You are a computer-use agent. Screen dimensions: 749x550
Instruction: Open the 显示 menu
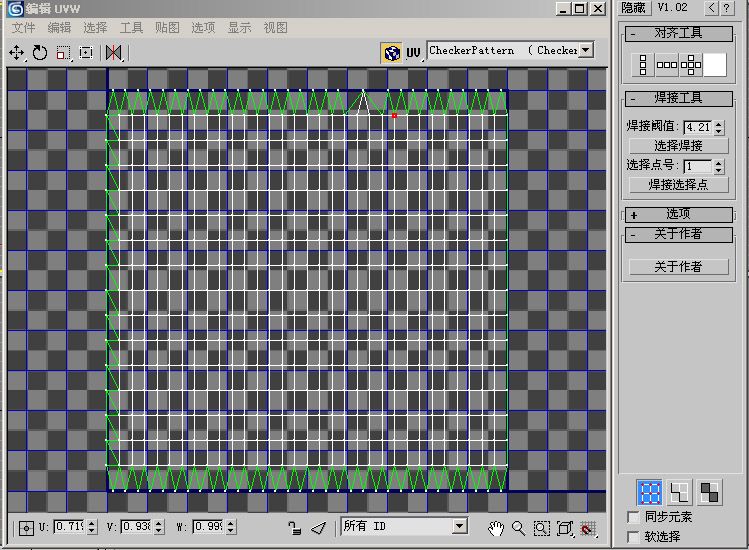point(239,28)
